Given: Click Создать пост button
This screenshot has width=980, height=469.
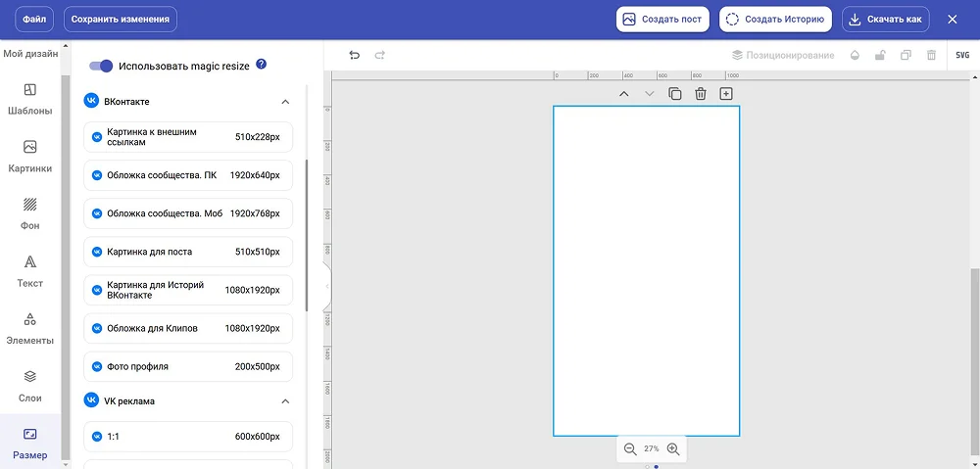Looking at the screenshot, I should tap(663, 20).
